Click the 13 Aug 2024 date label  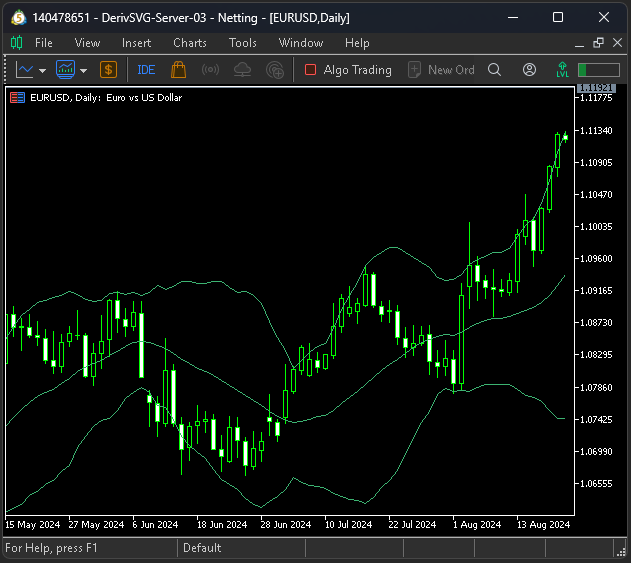[543, 525]
